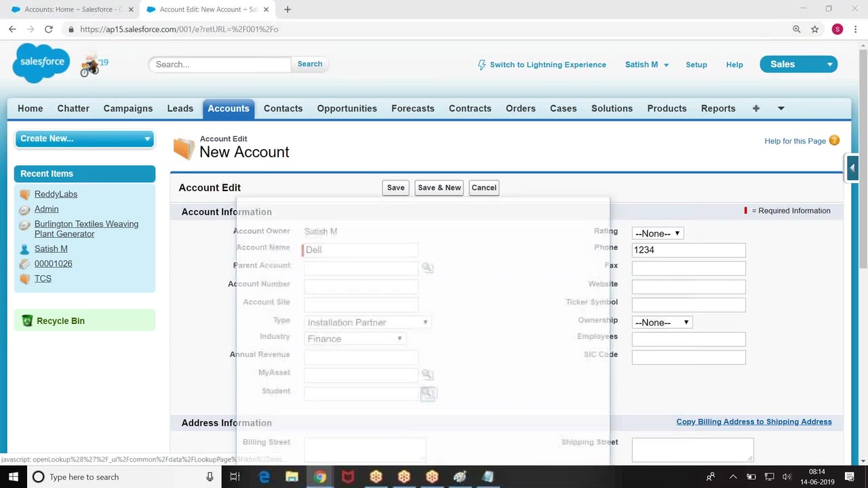Open Help for this Page link
This screenshot has width=868, height=488.
coord(795,141)
